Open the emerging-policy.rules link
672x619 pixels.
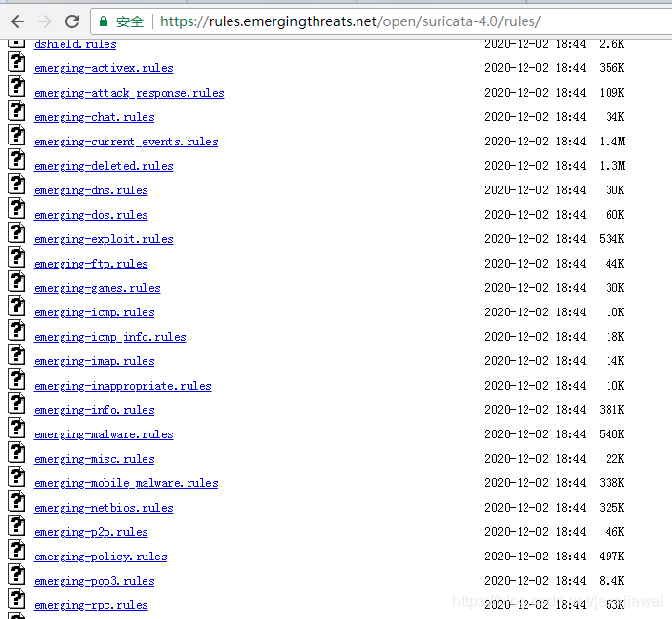[101, 557]
